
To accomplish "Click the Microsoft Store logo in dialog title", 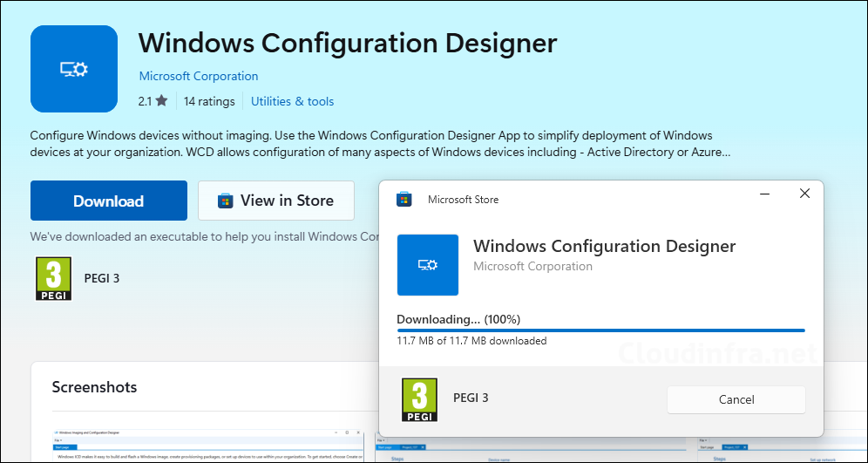I will pos(404,200).
